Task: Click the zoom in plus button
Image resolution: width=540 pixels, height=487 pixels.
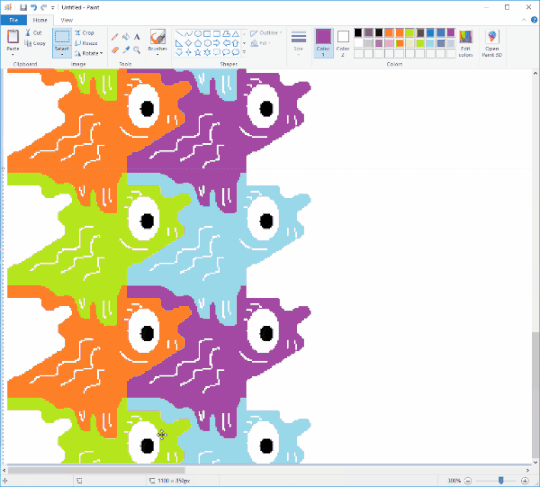Action: 525,480
